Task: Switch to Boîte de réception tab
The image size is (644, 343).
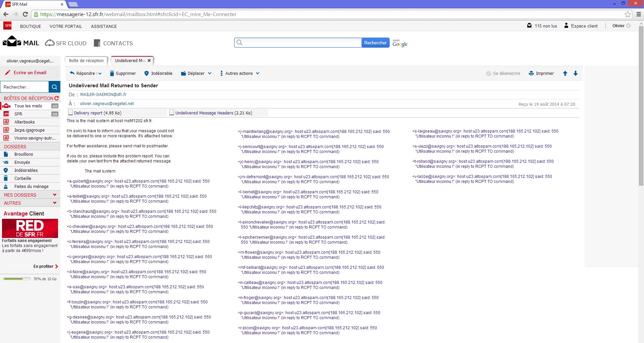Action: [86, 61]
